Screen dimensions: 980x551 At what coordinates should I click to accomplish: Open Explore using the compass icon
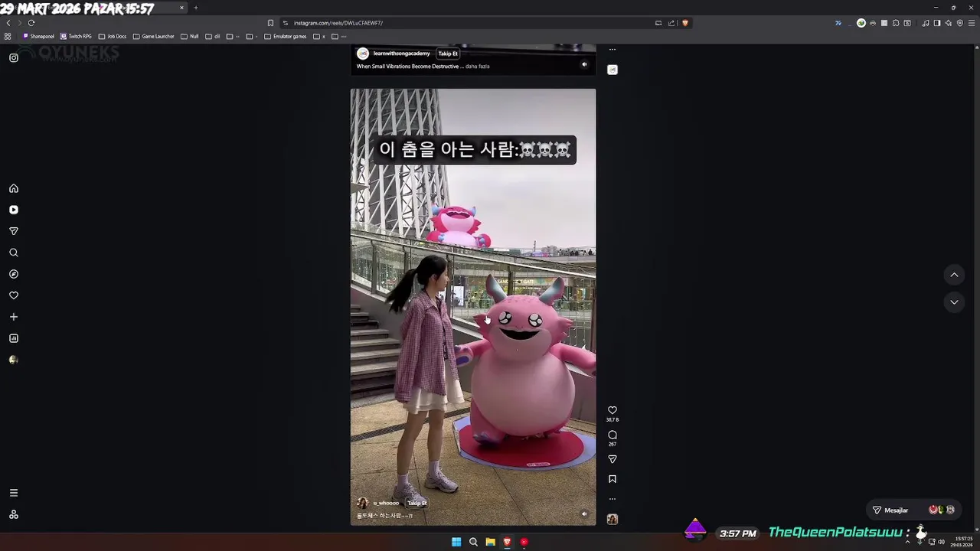14,274
